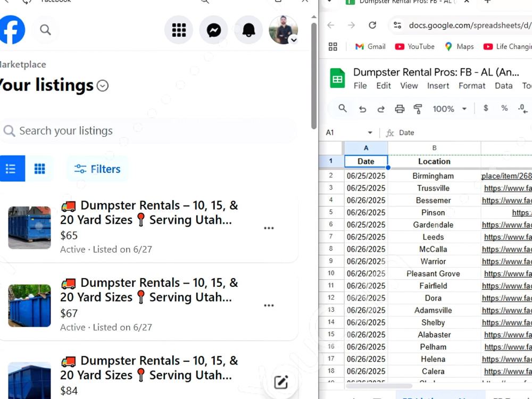
Task: Select the Paint format tool
Action: (x=418, y=109)
